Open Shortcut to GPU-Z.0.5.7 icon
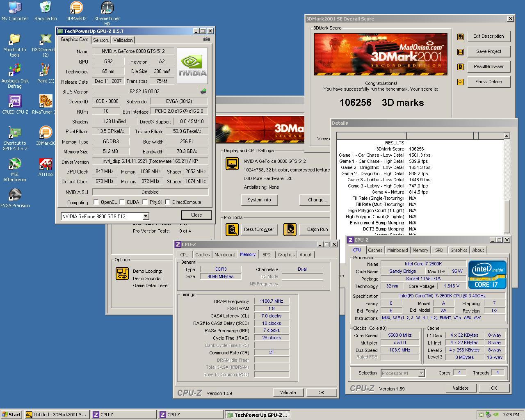The width and height of the screenshot is (525, 420). coord(15,138)
